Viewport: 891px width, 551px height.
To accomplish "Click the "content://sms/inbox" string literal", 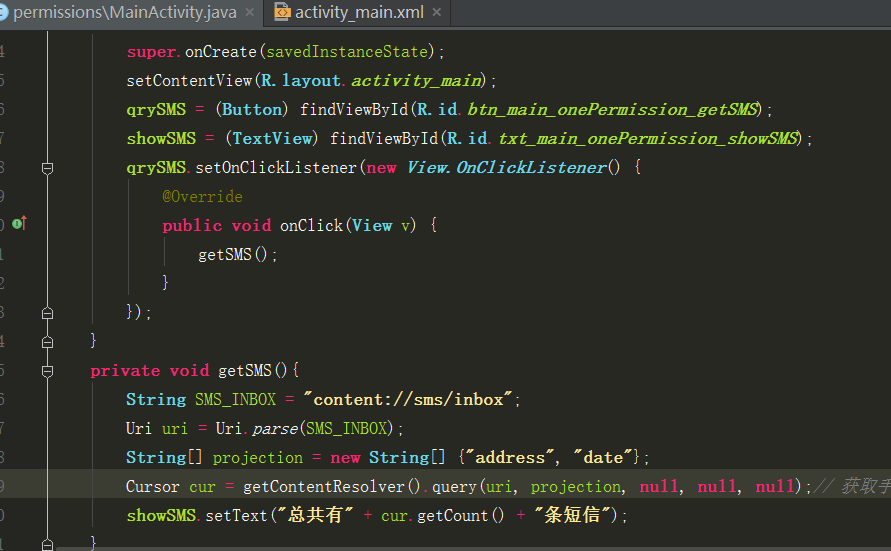I will click(x=409, y=399).
